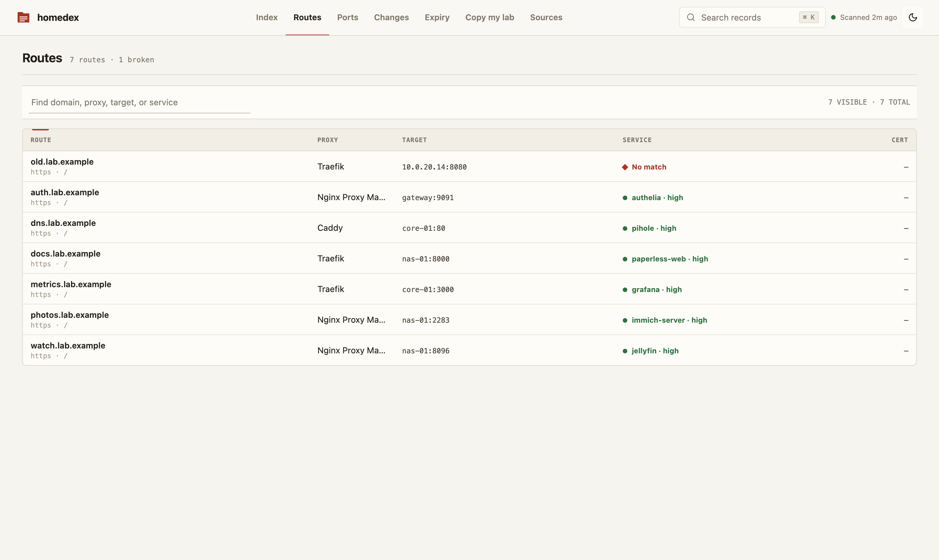This screenshot has width=939, height=560.
Task: Open the dns.lab.example route
Action: [63, 223]
